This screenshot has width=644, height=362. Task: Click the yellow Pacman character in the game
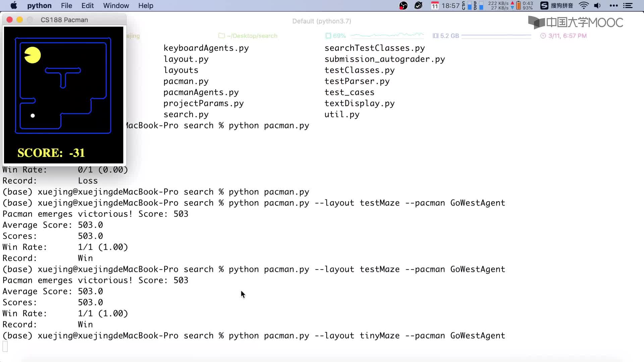tap(33, 55)
